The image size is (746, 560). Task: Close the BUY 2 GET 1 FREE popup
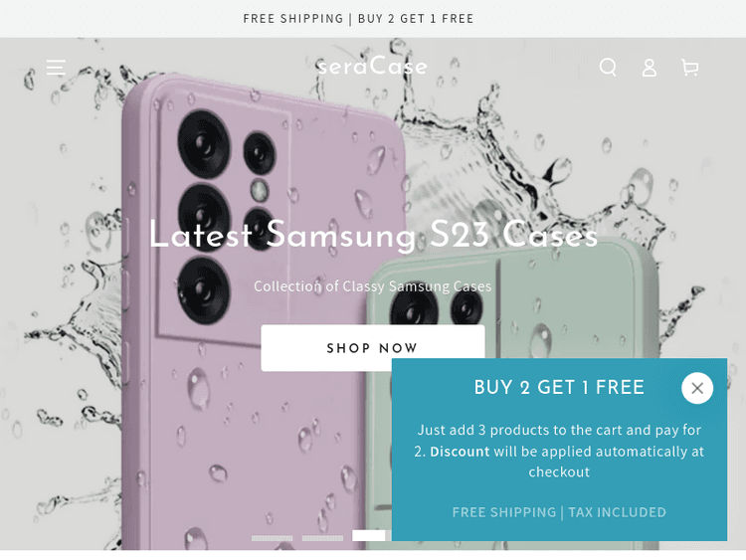pos(697,388)
